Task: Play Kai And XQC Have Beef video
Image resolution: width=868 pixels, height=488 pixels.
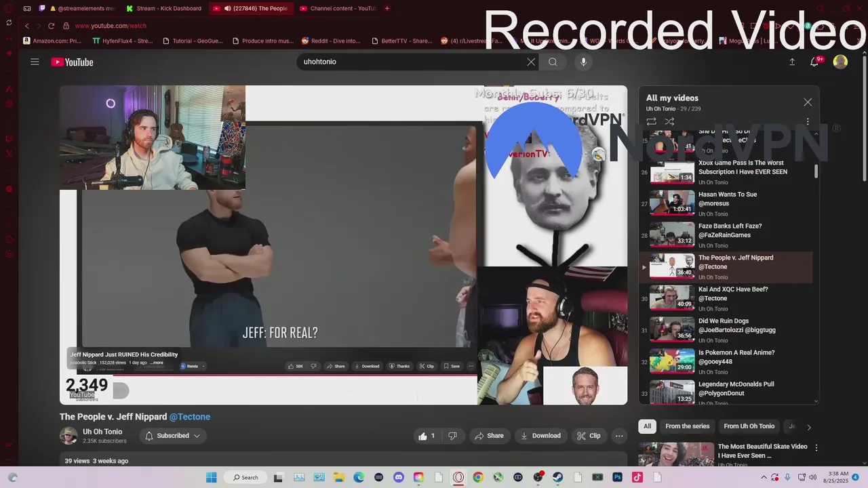Action: coord(727,298)
